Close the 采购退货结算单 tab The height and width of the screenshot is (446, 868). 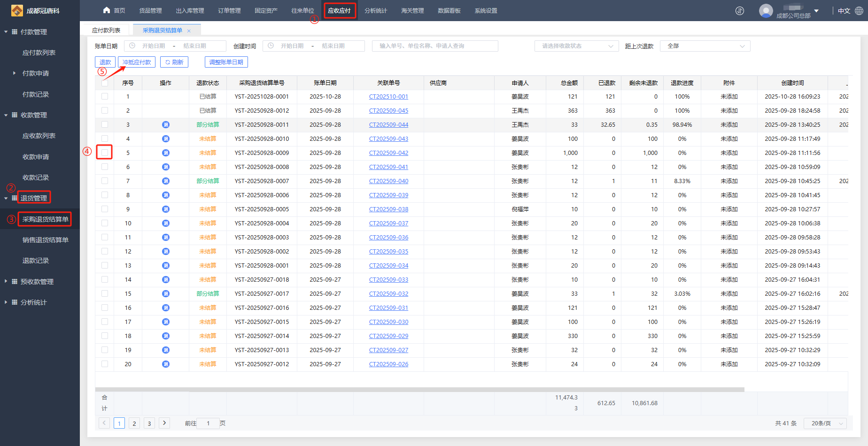tap(189, 31)
